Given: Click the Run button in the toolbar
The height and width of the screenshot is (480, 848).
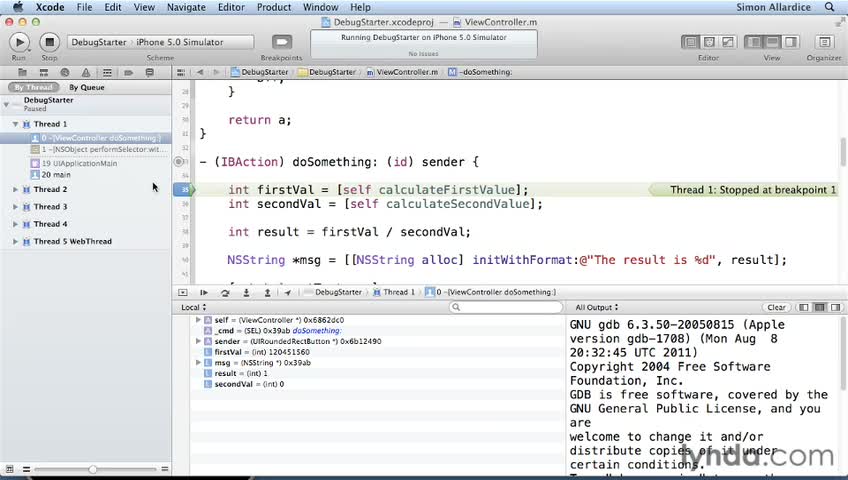Looking at the screenshot, I should [19, 42].
